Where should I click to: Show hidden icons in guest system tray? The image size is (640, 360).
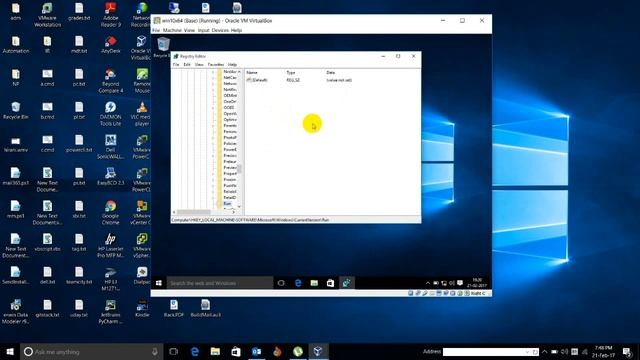click(x=427, y=283)
